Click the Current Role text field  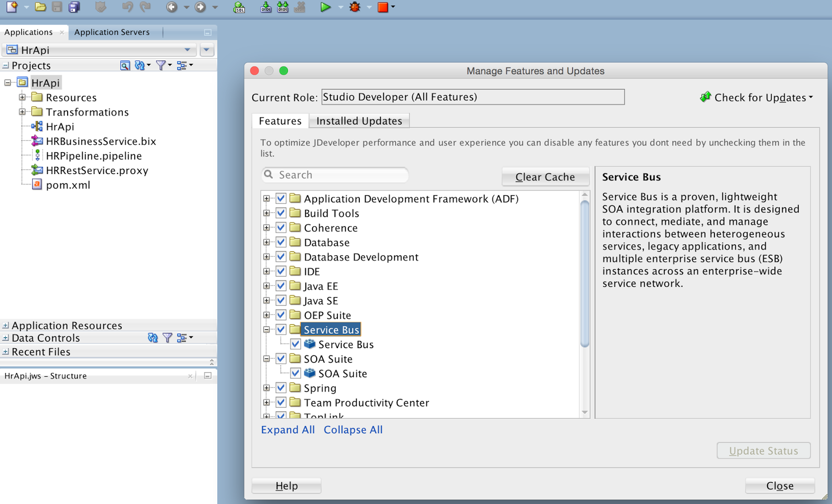pos(473,97)
